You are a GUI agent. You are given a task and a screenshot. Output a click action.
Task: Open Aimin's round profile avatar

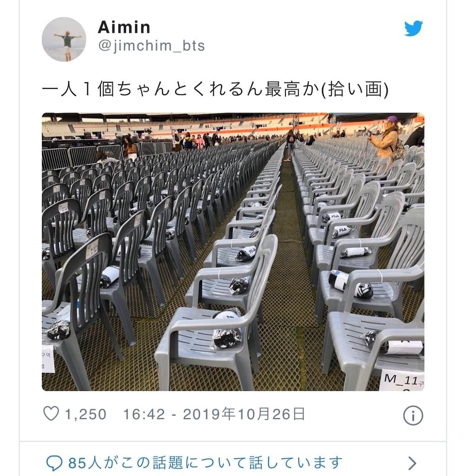click(x=64, y=40)
